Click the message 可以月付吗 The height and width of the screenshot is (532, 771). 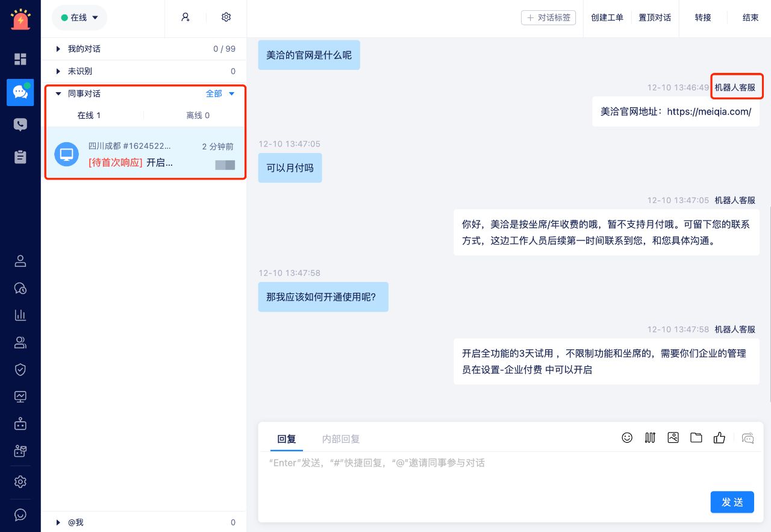pyautogui.click(x=290, y=167)
